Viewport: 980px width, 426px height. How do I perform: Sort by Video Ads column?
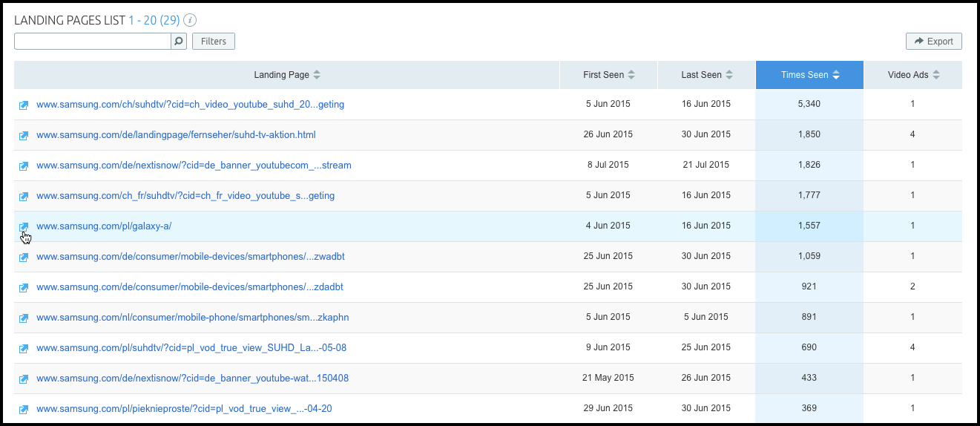914,75
